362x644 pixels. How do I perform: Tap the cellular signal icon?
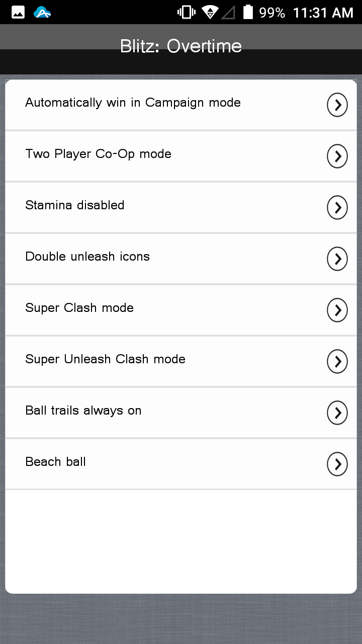(229, 11)
